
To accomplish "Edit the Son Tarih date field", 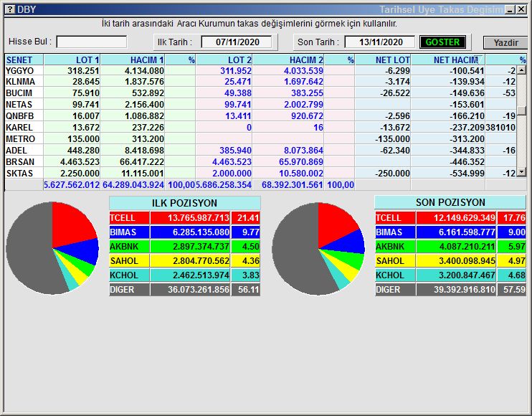I will click(x=381, y=42).
